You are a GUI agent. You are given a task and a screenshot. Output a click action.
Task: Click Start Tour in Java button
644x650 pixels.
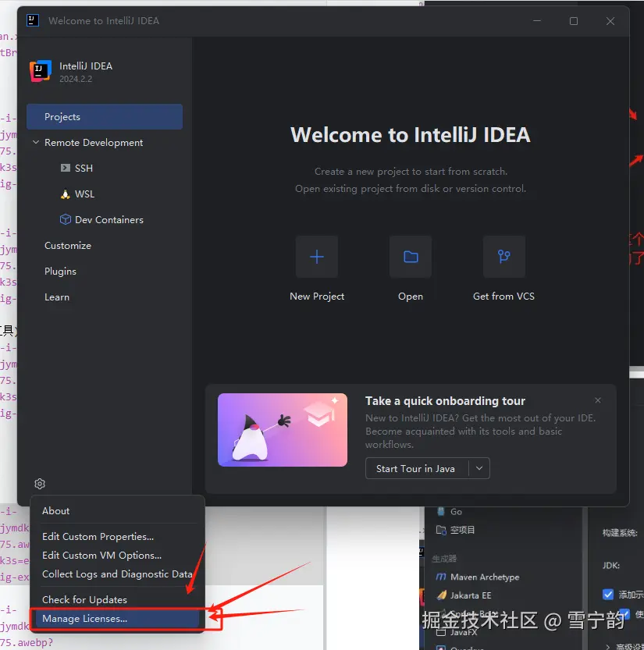(415, 468)
